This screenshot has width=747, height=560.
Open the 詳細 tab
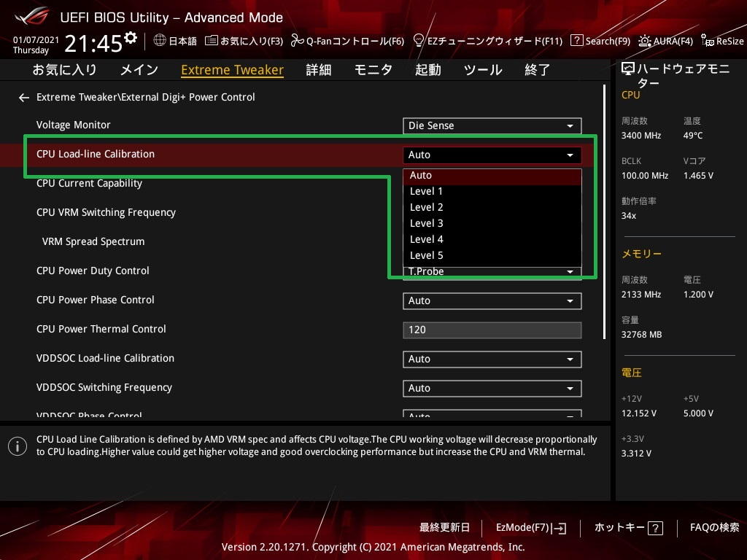(319, 70)
